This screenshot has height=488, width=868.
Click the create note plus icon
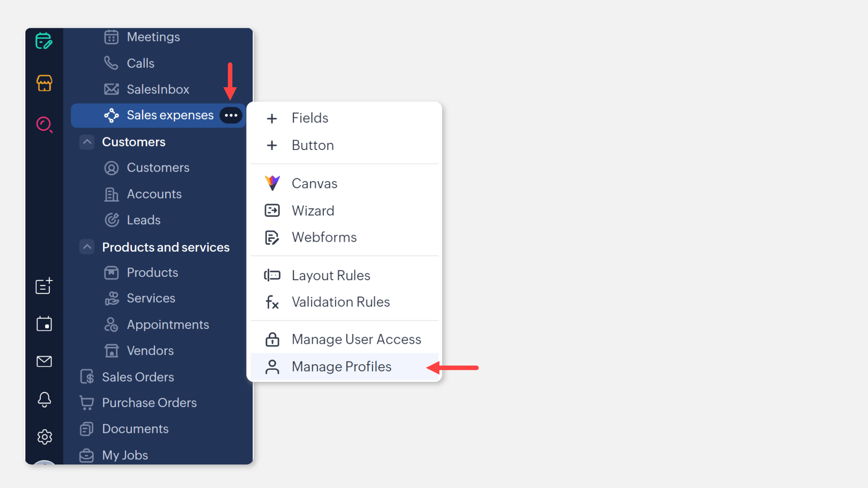(x=44, y=286)
